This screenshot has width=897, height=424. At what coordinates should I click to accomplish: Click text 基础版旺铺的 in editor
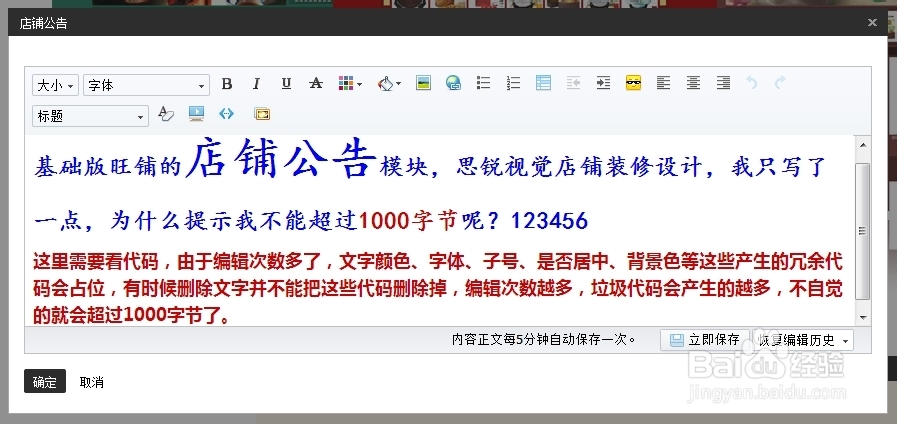click(x=108, y=167)
